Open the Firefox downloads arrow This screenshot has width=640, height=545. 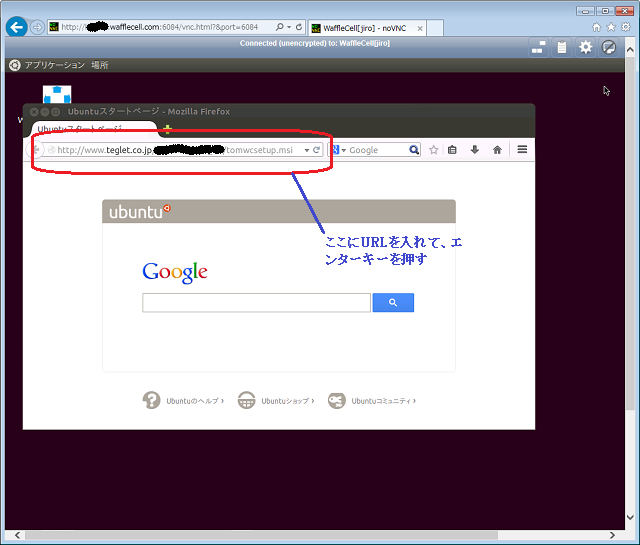474,150
